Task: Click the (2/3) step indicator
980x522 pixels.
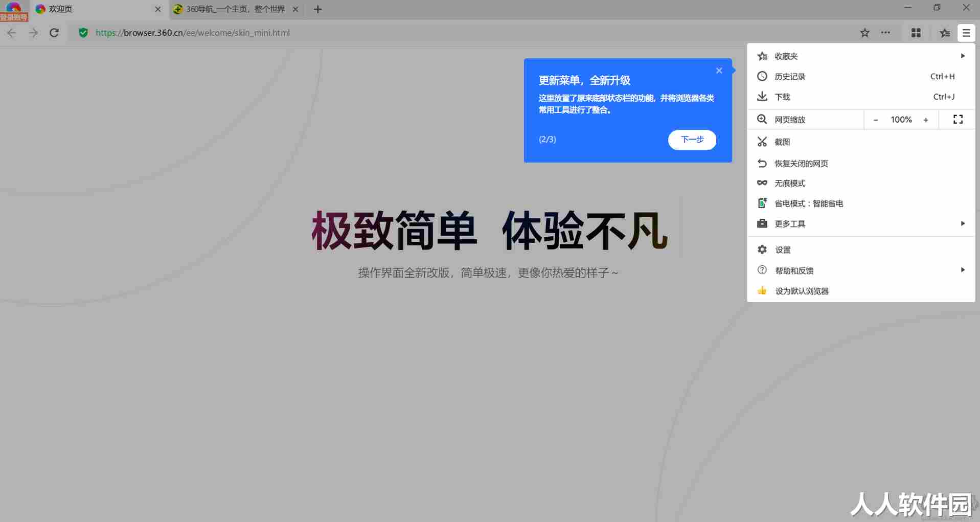Action: coord(548,140)
